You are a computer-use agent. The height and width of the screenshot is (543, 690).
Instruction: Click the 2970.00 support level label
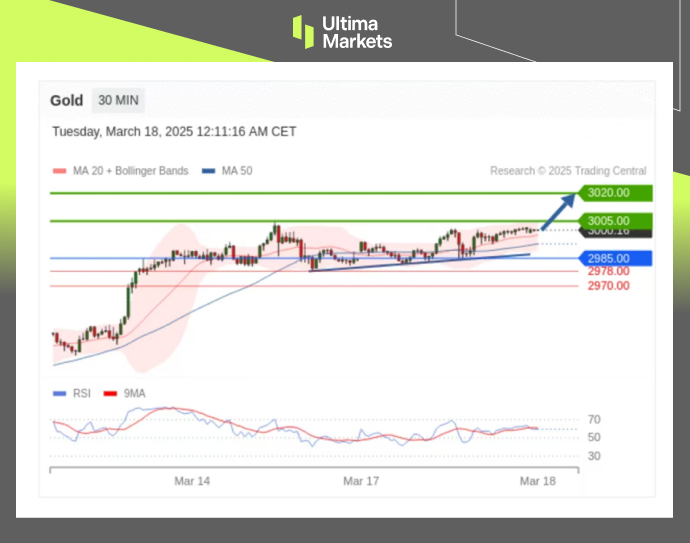click(608, 286)
